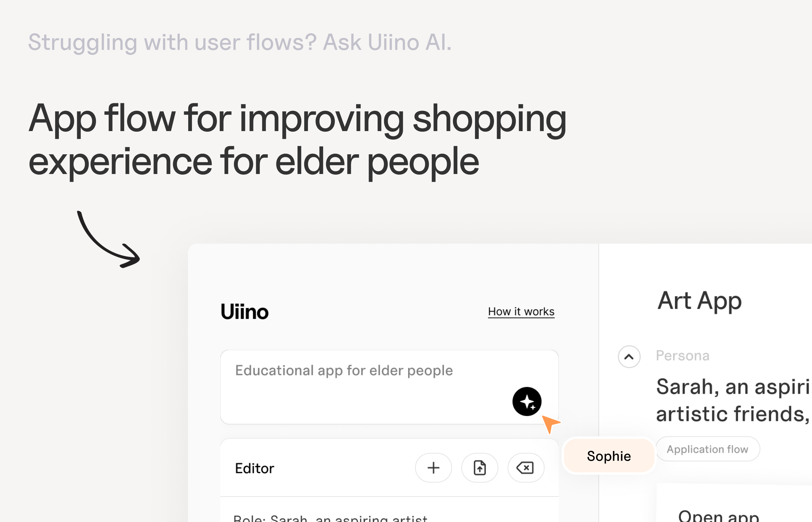Select the "Application flow" pill button

(x=707, y=449)
